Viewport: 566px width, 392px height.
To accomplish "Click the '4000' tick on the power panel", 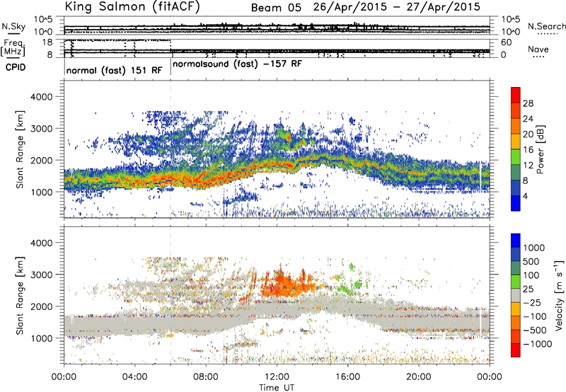I will 41,97.
